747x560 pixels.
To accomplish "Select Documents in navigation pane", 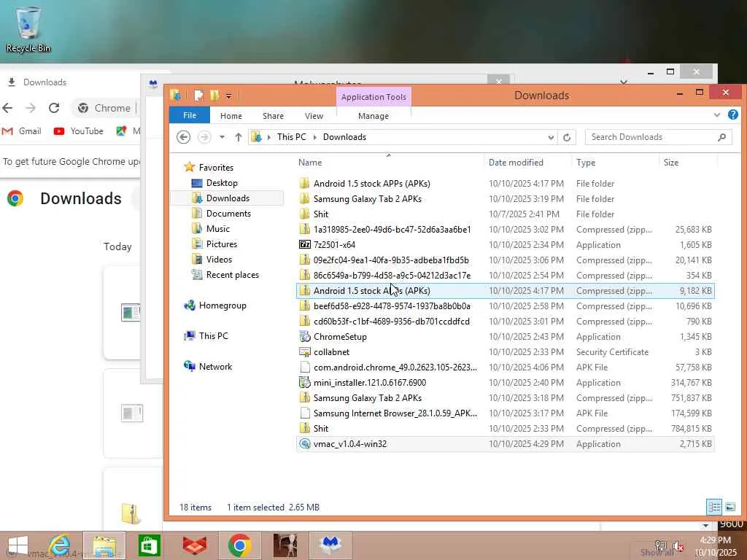I will tap(228, 214).
